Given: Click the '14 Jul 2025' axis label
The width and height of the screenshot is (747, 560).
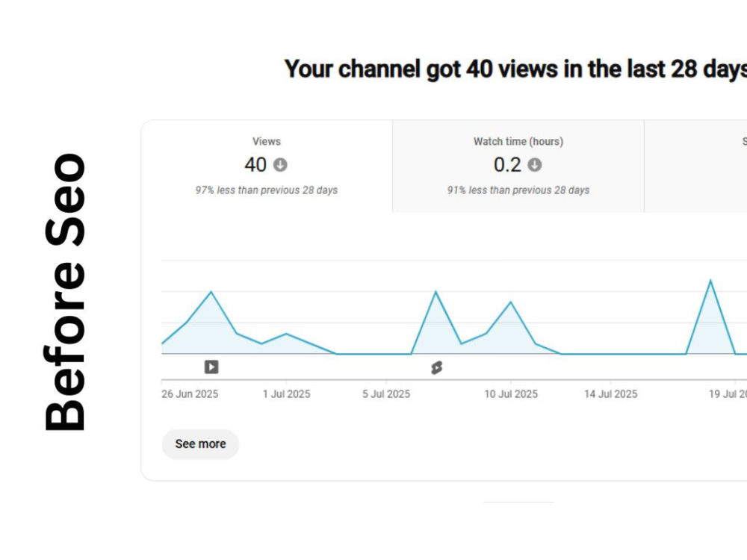Looking at the screenshot, I should pos(611,394).
